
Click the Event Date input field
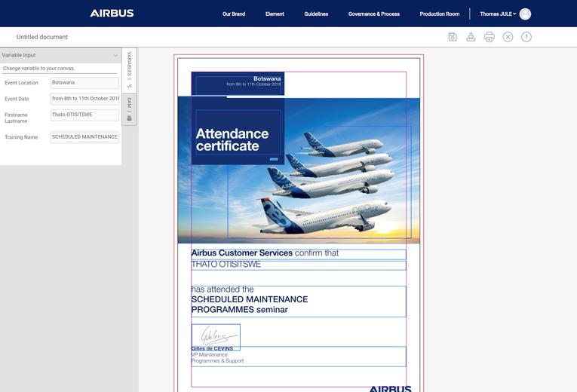[84, 99]
